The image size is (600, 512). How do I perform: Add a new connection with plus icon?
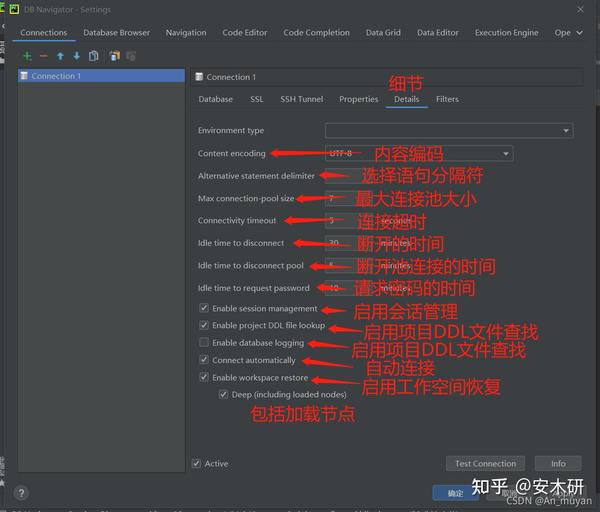(27, 56)
